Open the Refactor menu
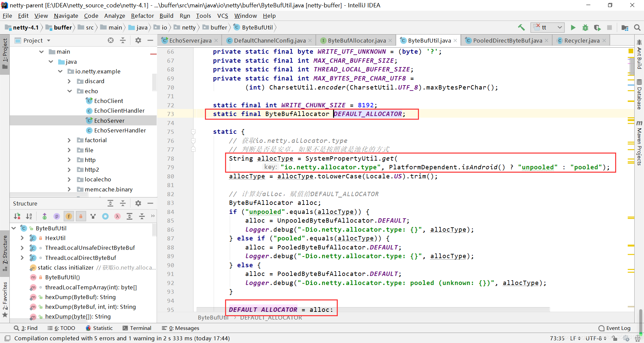644x343 pixels. [142, 16]
